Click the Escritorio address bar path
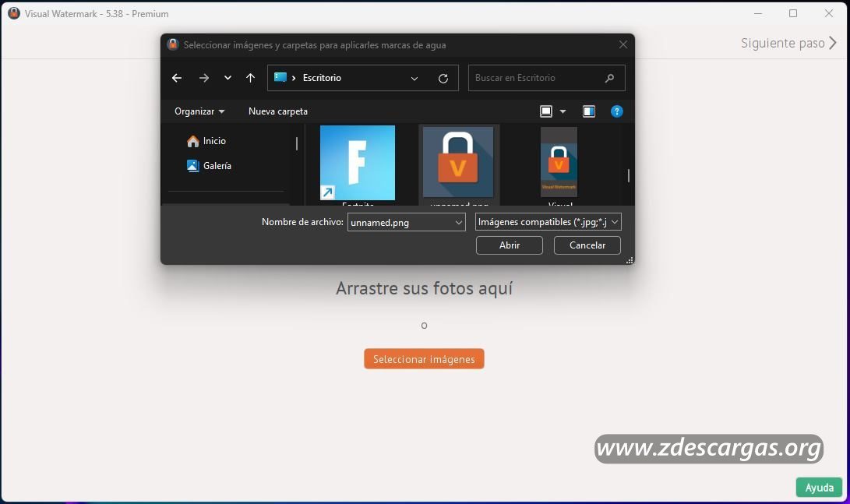Image resolution: width=850 pixels, height=504 pixels. [322, 78]
